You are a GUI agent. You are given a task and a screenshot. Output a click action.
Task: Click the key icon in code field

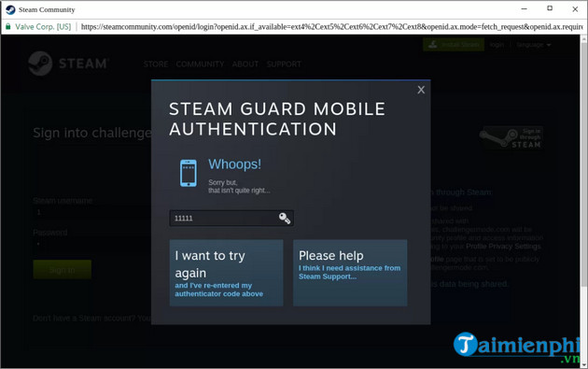coord(285,218)
